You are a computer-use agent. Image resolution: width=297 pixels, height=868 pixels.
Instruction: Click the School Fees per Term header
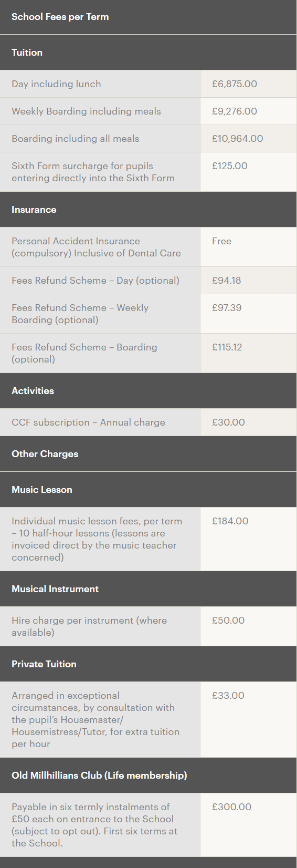(60, 17)
